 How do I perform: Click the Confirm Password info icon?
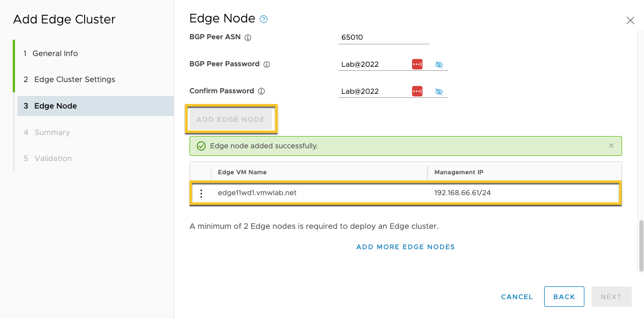[x=261, y=92]
